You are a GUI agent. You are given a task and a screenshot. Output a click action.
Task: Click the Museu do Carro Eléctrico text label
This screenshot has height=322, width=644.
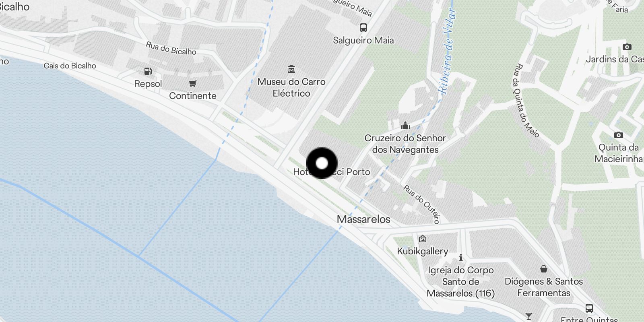point(291,87)
